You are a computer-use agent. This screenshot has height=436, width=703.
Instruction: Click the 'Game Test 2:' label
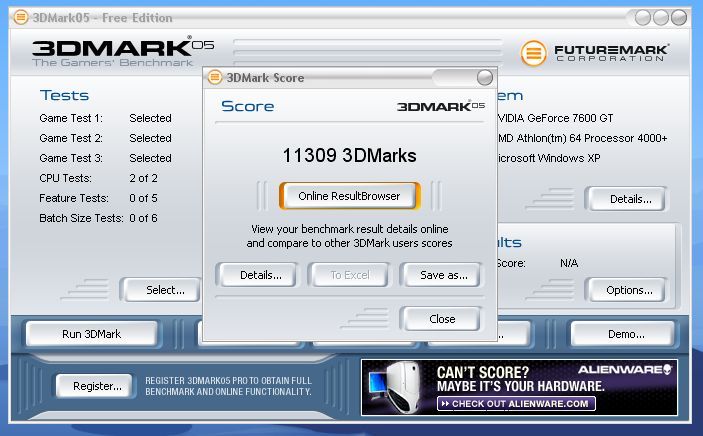click(71, 138)
